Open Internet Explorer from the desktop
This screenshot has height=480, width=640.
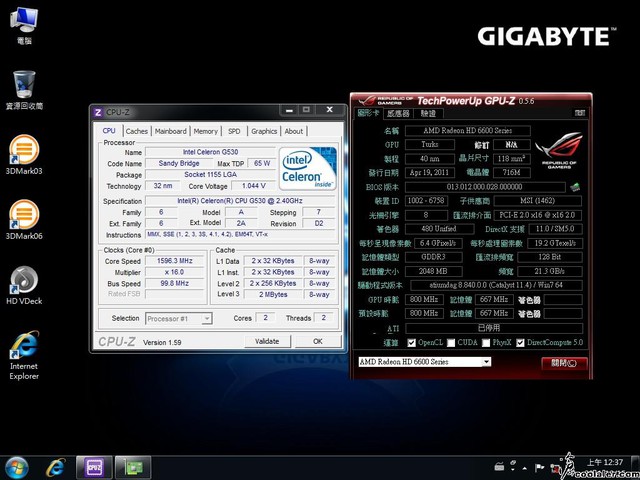(24, 356)
